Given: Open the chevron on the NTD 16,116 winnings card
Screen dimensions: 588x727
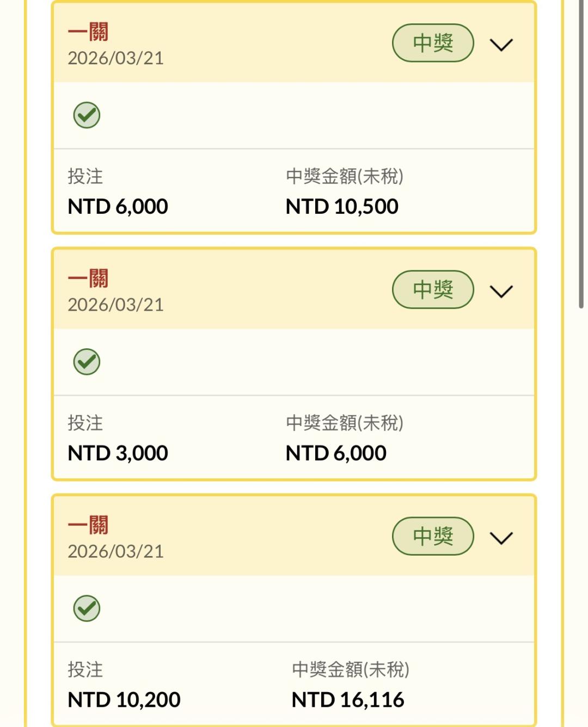Looking at the screenshot, I should (x=501, y=538).
